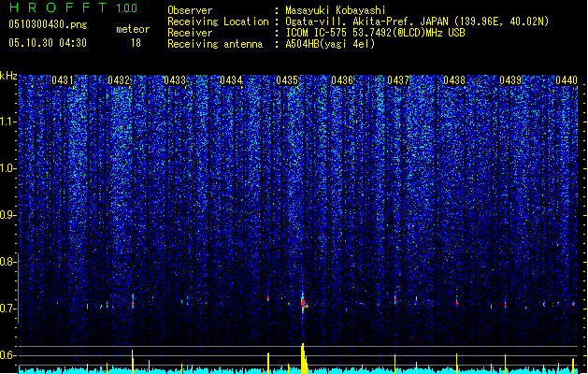Image resolution: width=588 pixels, height=374 pixels.
Task: Click the 0432 time marker
Action: pos(119,80)
